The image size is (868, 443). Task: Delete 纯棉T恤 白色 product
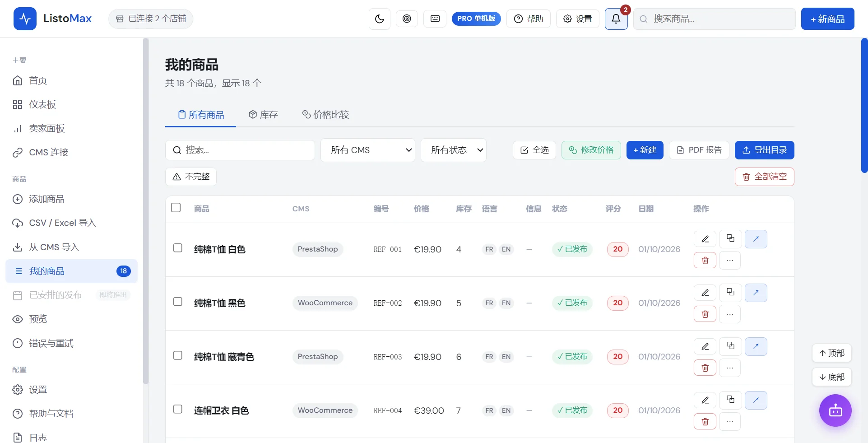[x=705, y=260]
